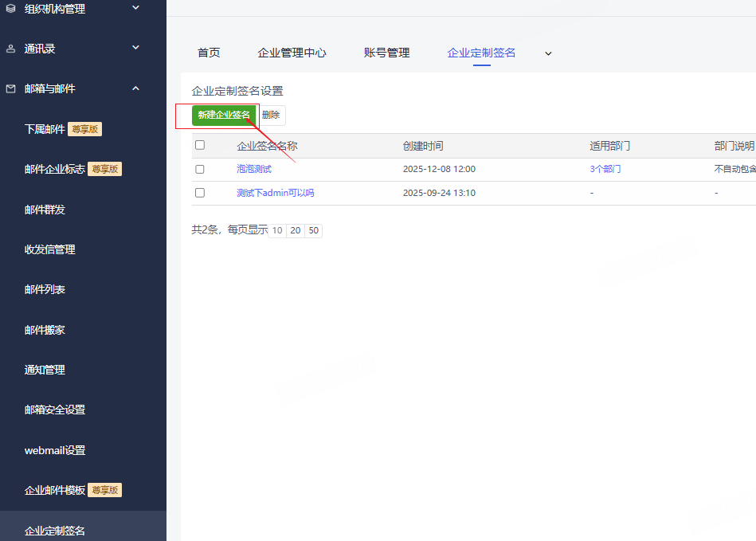Open 邮件群发 in the sidebar
Screen dimensions: 756x541
[45, 210]
